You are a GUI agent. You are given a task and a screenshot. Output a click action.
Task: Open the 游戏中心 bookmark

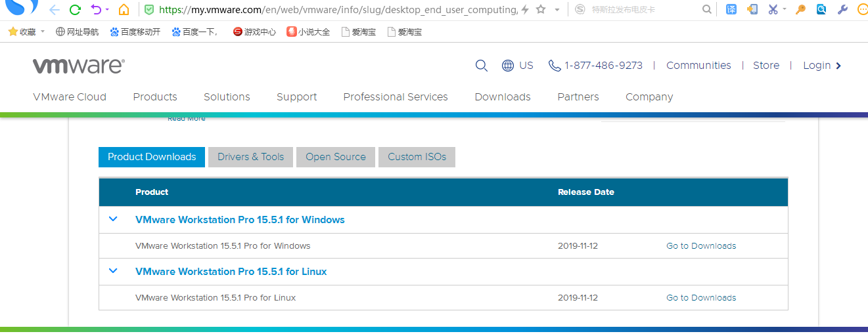pyautogui.click(x=254, y=31)
